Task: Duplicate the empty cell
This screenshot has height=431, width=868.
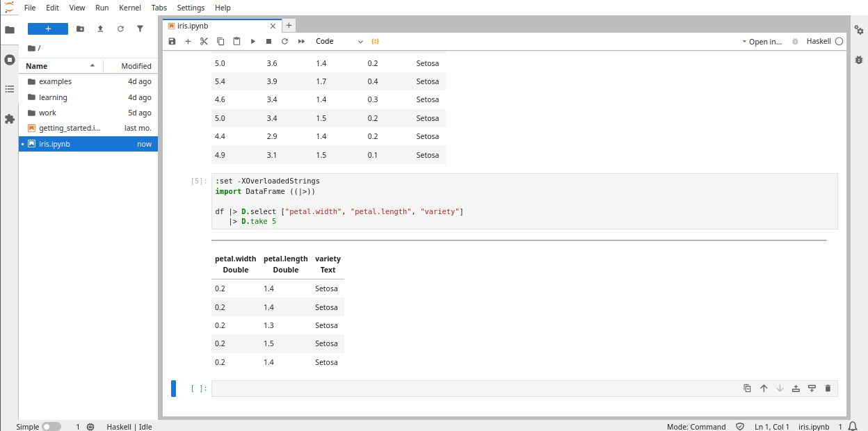Action: click(x=748, y=389)
